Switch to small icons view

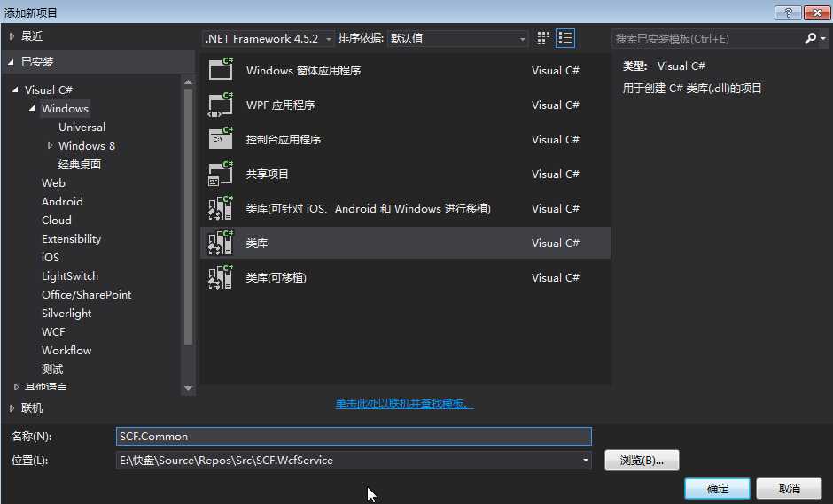pyautogui.click(x=543, y=38)
